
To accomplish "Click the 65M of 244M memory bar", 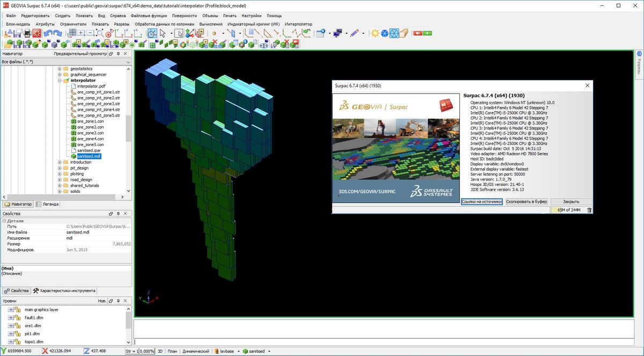I will tap(568, 210).
